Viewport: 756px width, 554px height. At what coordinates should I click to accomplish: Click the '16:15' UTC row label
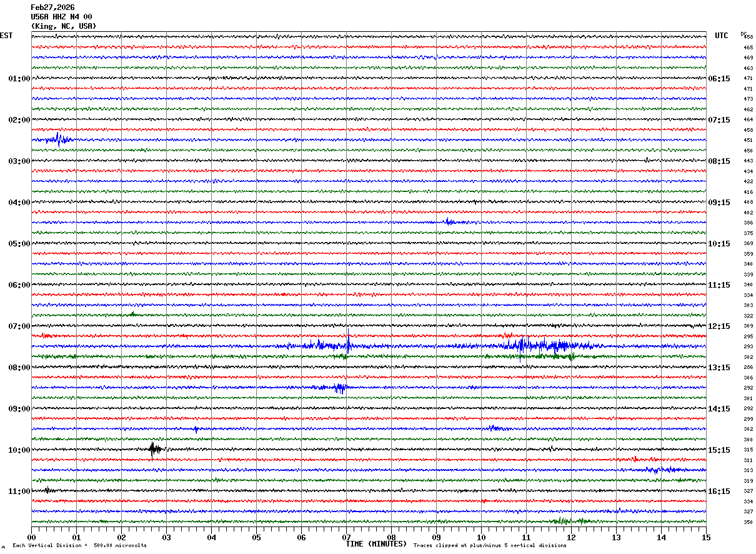point(719,491)
